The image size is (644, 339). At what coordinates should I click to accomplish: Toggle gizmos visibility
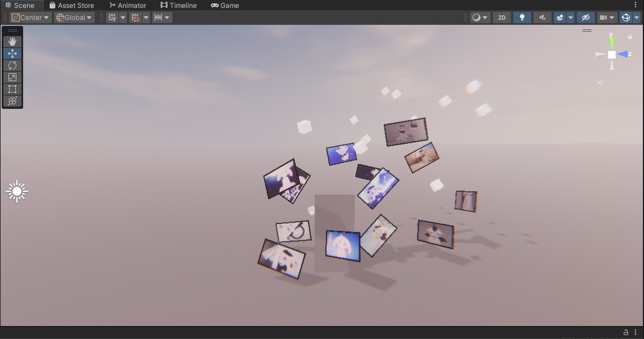point(626,18)
